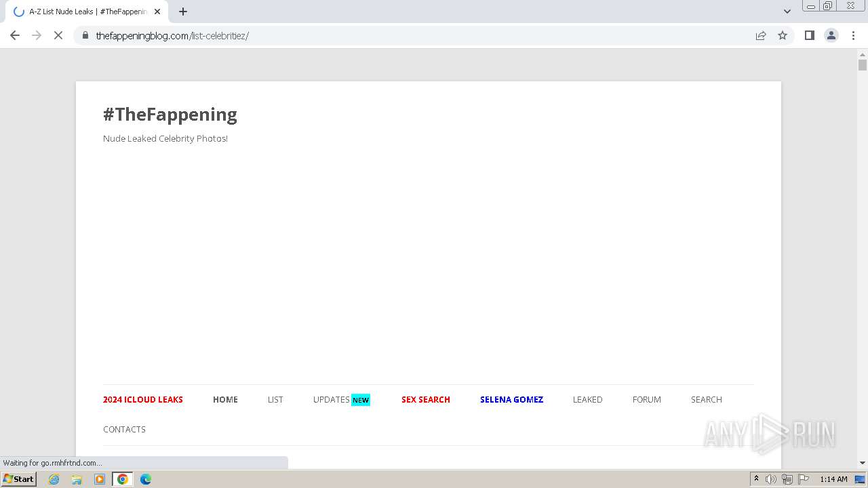Open the network tray icon
This screenshot has width=868, height=488.
coord(787,479)
